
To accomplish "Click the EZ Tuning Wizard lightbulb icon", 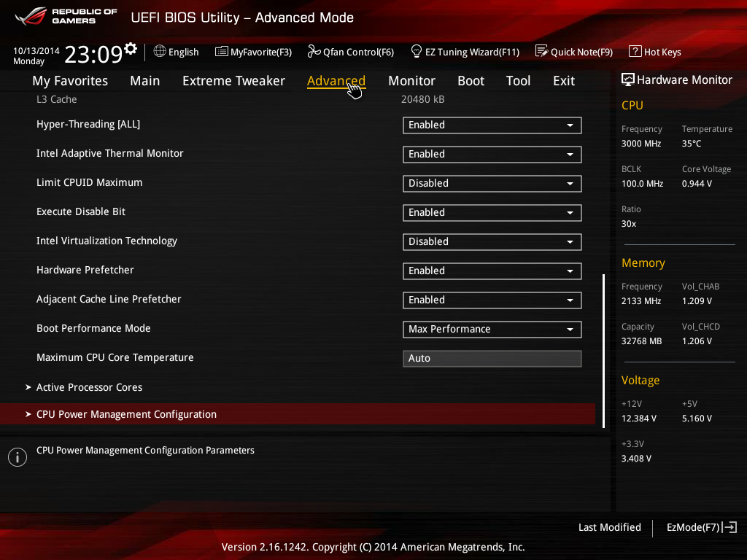I will 417,52.
